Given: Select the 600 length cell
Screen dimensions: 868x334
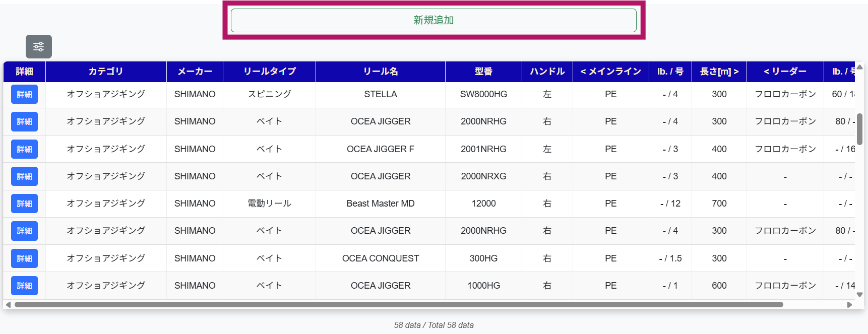Looking at the screenshot, I should pyautogui.click(x=719, y=286).
